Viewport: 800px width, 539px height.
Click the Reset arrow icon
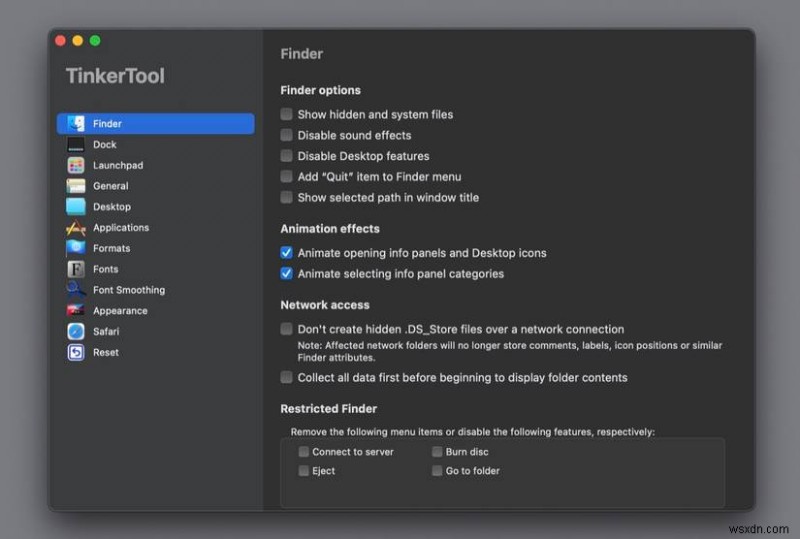pos(76,352)
